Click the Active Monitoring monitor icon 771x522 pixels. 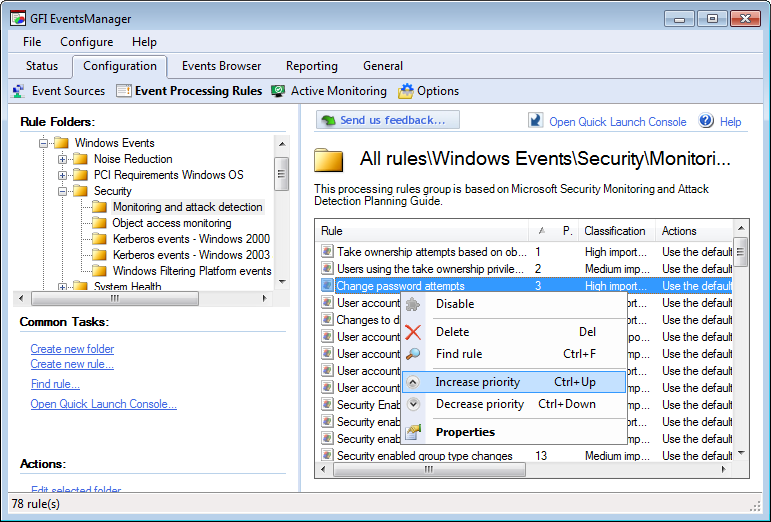(278, 91)
